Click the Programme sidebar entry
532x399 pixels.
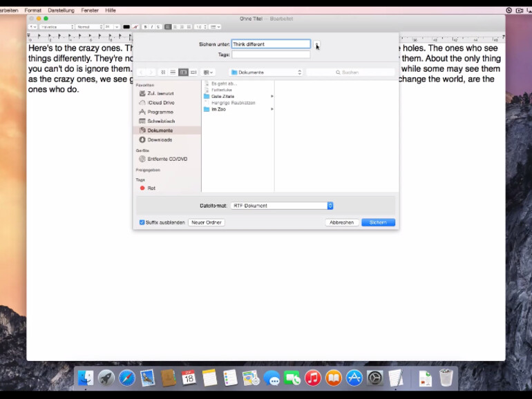click(160, 112)
